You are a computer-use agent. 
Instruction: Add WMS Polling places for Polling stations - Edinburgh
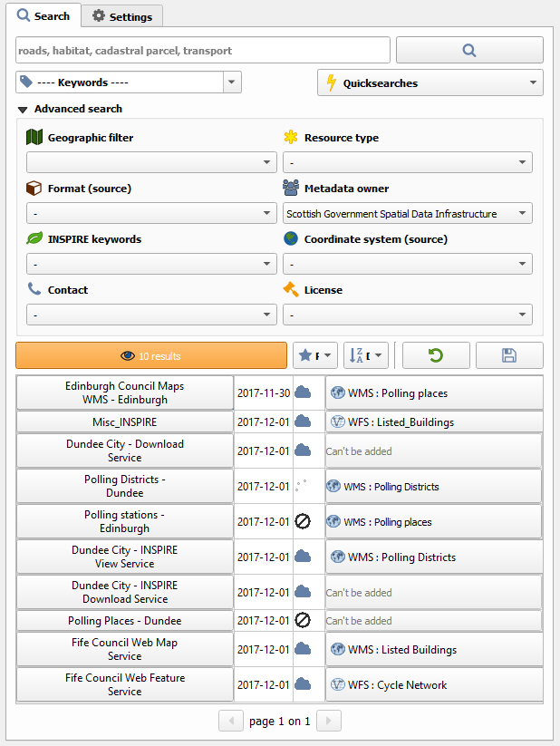tap(434, 521)
